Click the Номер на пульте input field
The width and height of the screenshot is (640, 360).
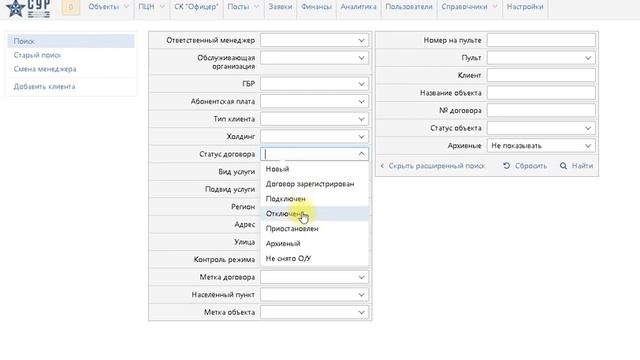coord(541,40)
